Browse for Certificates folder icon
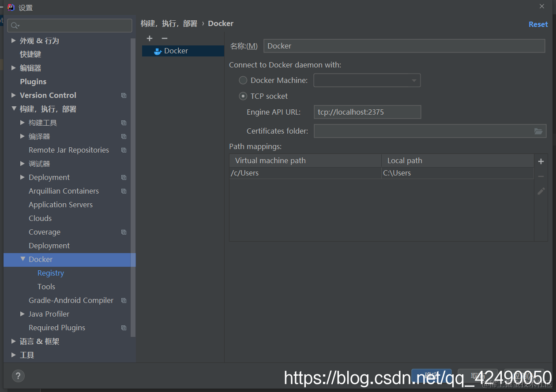Viewport: 556px width, 392px height. (x=538, y=131)
